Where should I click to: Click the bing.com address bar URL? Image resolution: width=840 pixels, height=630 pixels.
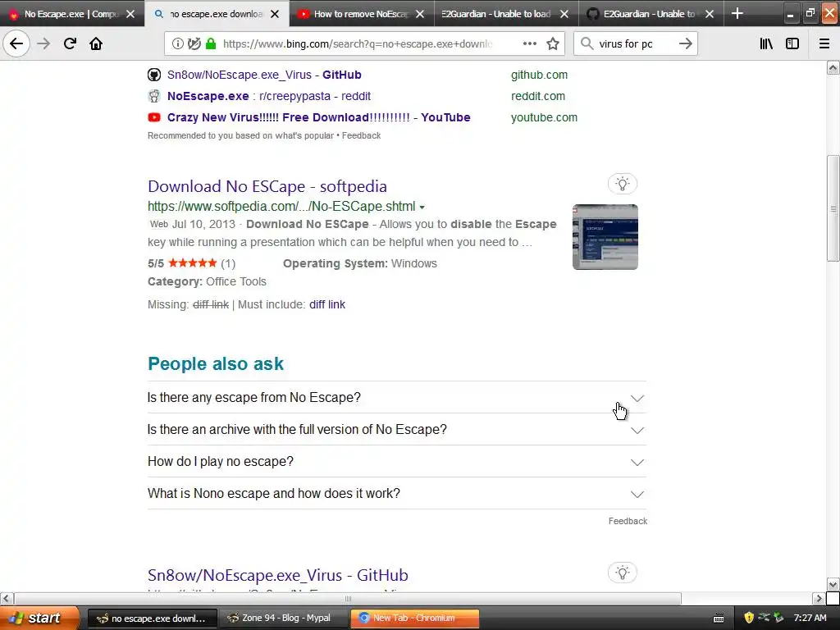(358, 44)
